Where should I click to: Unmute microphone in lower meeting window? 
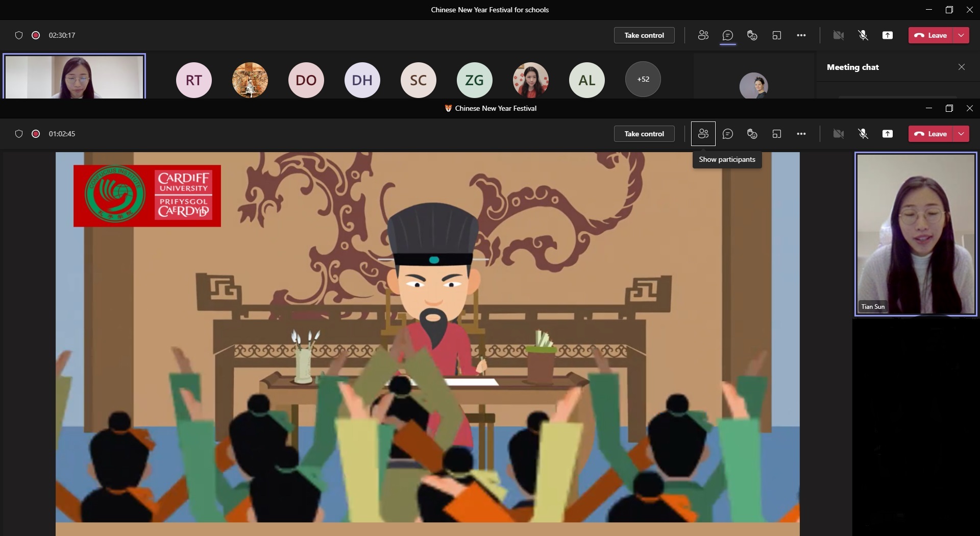tap(863, 134)
